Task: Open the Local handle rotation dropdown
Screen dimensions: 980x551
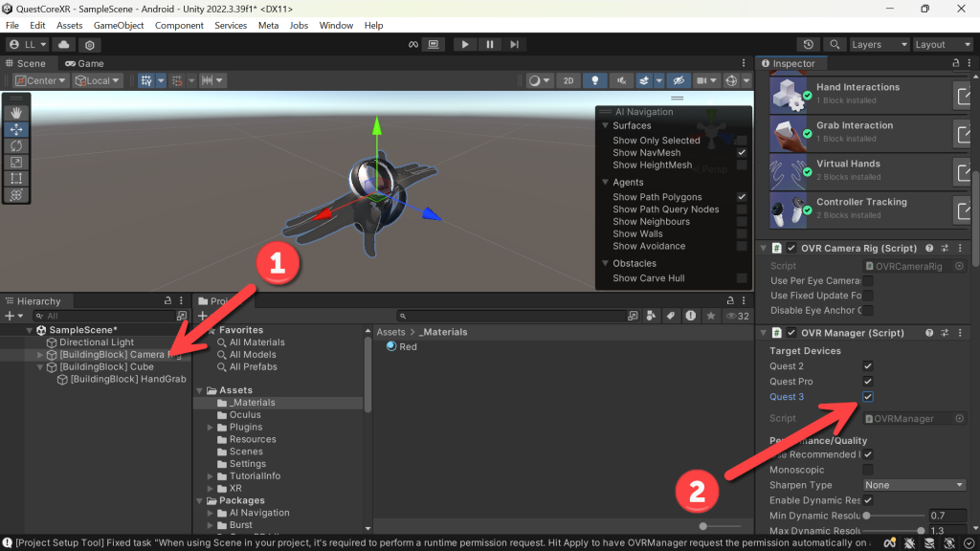Action: 97,80
